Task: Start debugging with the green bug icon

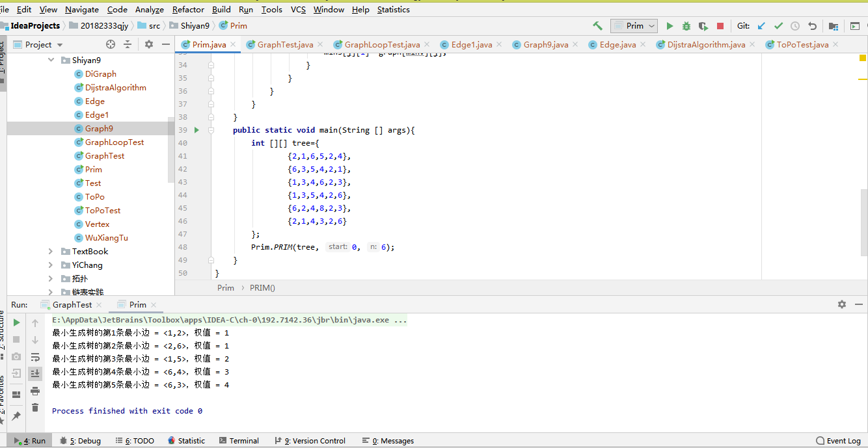Action: click(686, 26)
